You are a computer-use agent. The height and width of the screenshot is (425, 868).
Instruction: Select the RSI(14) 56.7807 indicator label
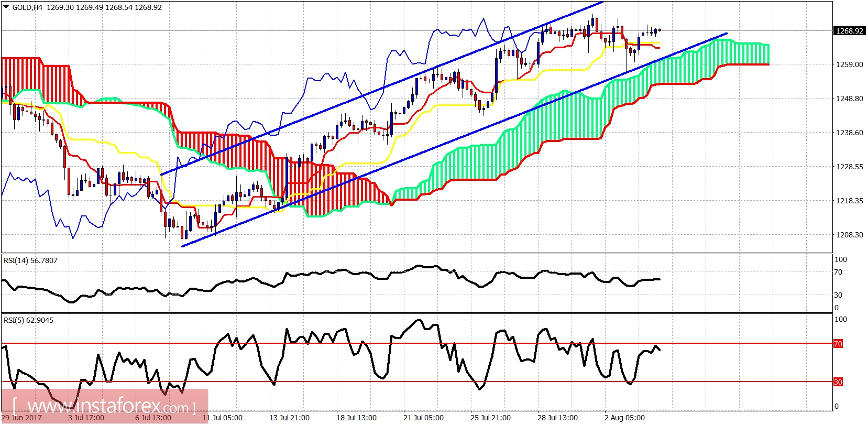click(30, 260)
